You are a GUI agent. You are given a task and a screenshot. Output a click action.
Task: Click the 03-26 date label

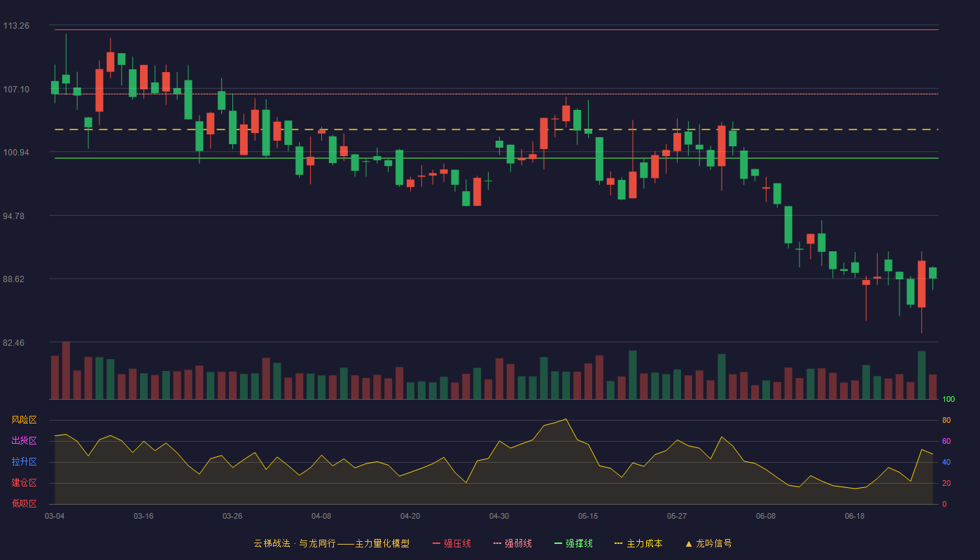click(232, 516)
